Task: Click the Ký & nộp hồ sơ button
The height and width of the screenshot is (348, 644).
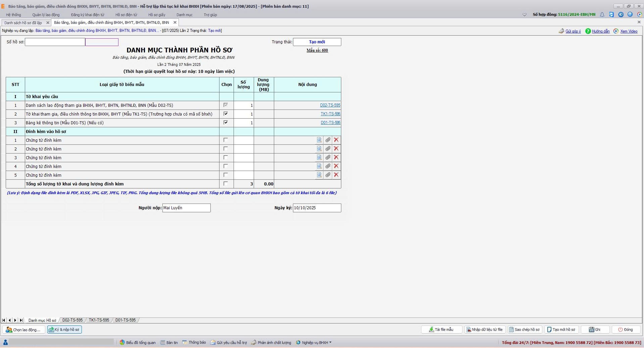Action: pos(64,330)
